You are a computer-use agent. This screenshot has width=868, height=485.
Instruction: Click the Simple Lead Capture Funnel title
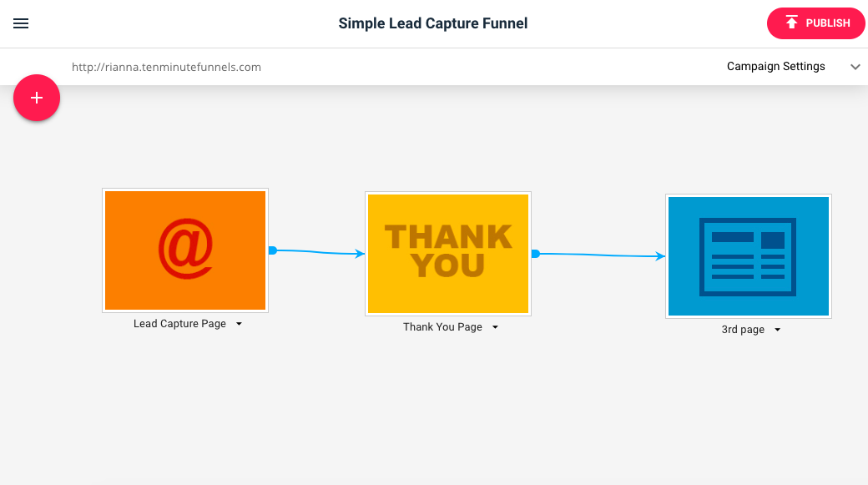pos(433,23)
